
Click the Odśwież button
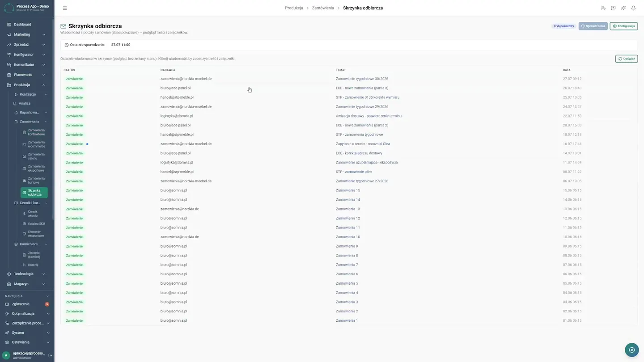(x=627, y=59)
